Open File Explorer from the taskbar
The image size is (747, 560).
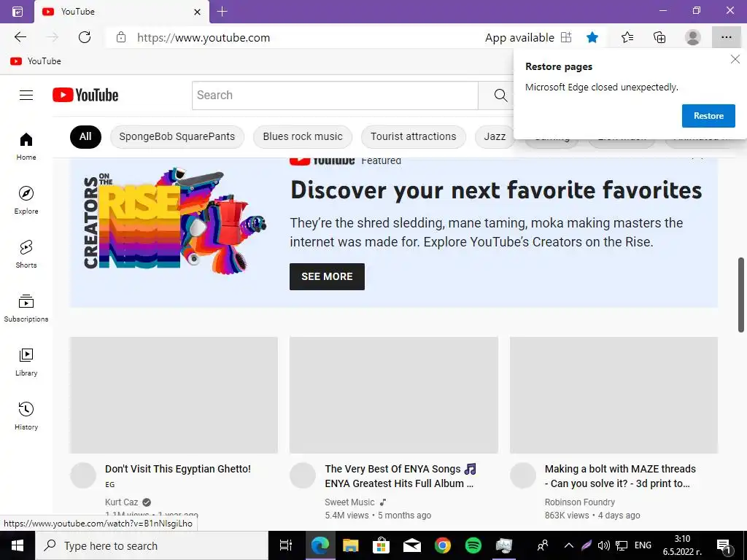coord(351,545)
